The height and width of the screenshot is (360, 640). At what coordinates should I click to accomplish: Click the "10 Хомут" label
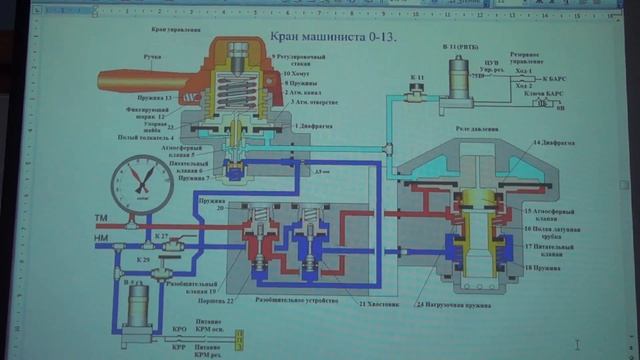point(297,73)
